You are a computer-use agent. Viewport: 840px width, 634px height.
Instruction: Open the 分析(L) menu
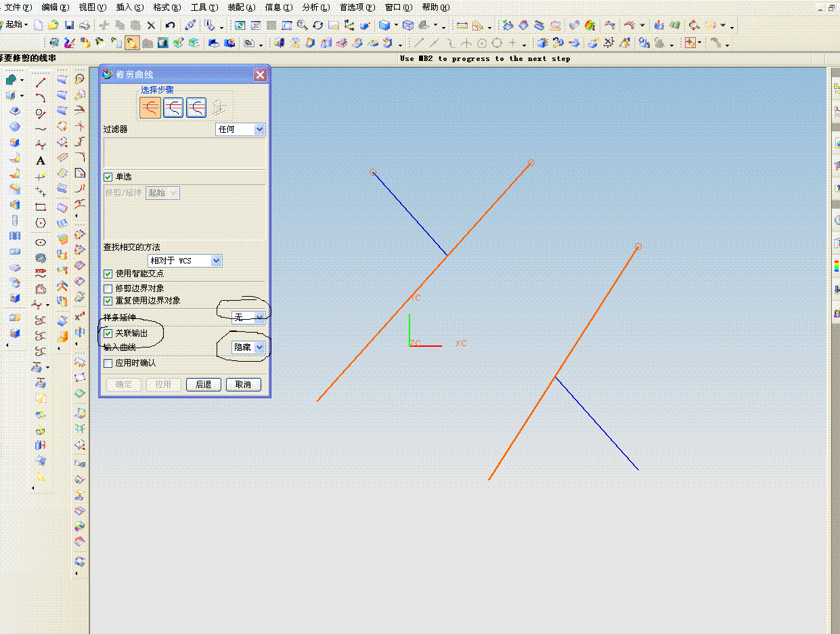click(x=316, y=7)
